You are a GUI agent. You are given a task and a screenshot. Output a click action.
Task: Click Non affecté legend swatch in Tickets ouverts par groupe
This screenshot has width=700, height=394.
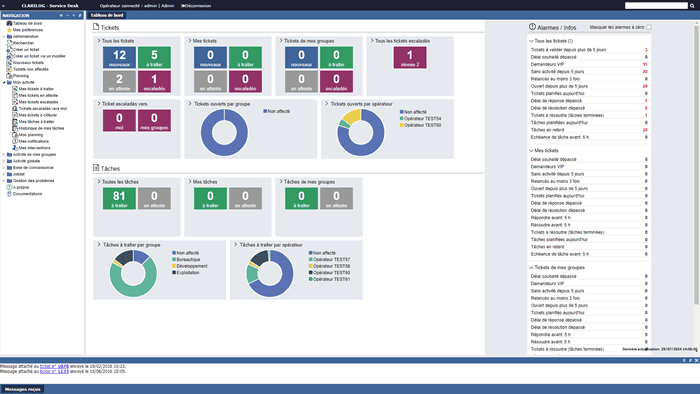265,111
